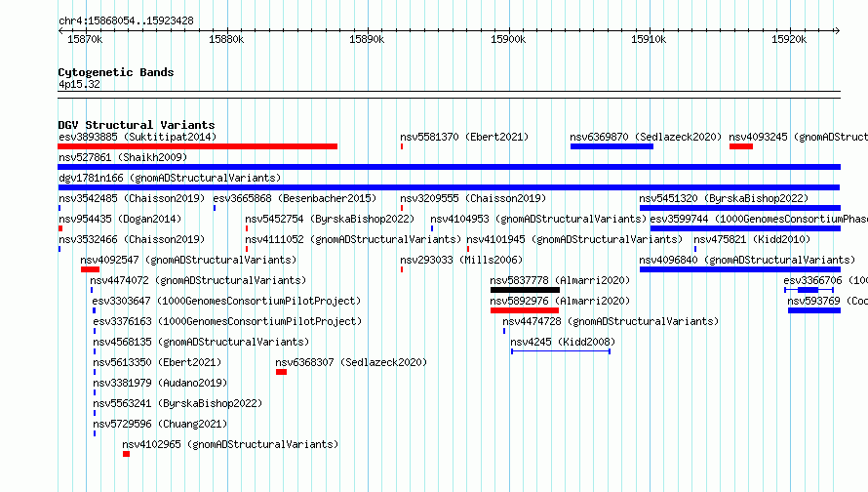Screen dimensions: 868x492
Task: Select the 4p15.32 band label
Action: click(x=79, y=84)
